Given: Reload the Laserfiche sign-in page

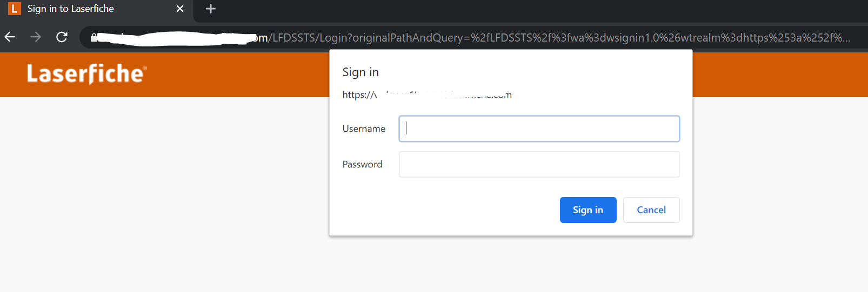Looking at the screenshot, I should pyautogui.click(x=62, y=37).
